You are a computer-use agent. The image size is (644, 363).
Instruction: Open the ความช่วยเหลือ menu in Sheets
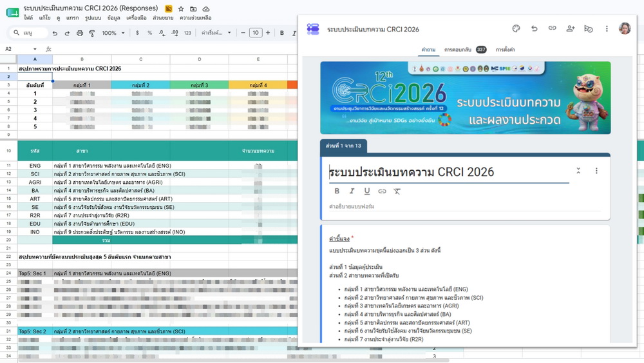(196, 18)
